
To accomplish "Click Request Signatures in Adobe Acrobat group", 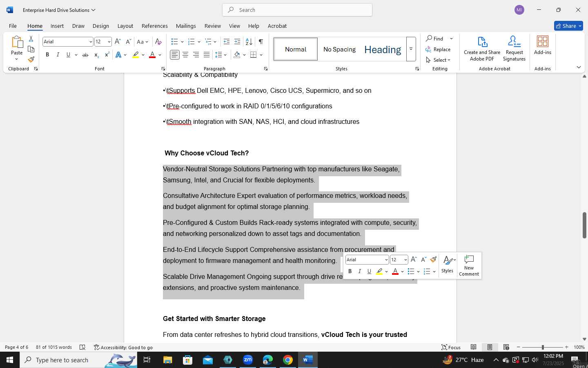I will click(x=514, y=49).
